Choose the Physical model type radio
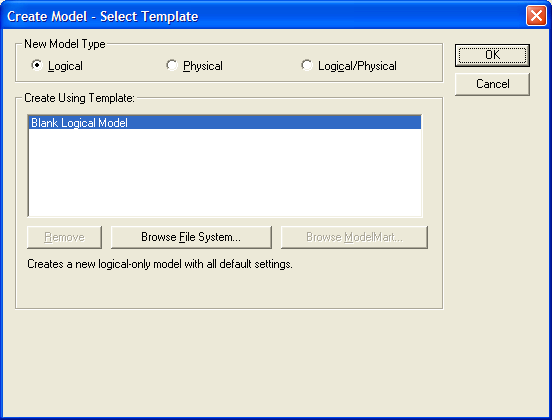Screen dimensions: 552x420 point(172,65)
